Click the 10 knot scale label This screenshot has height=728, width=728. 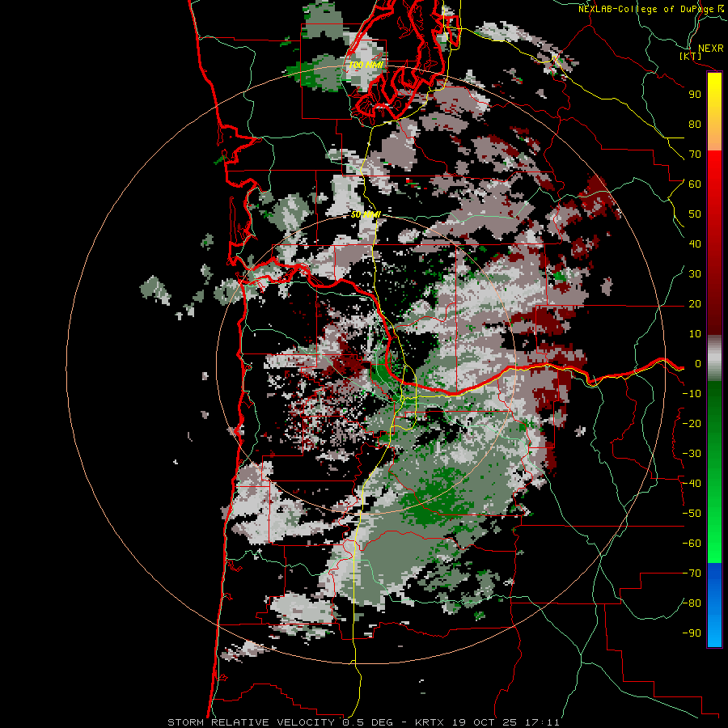point(695,334)
